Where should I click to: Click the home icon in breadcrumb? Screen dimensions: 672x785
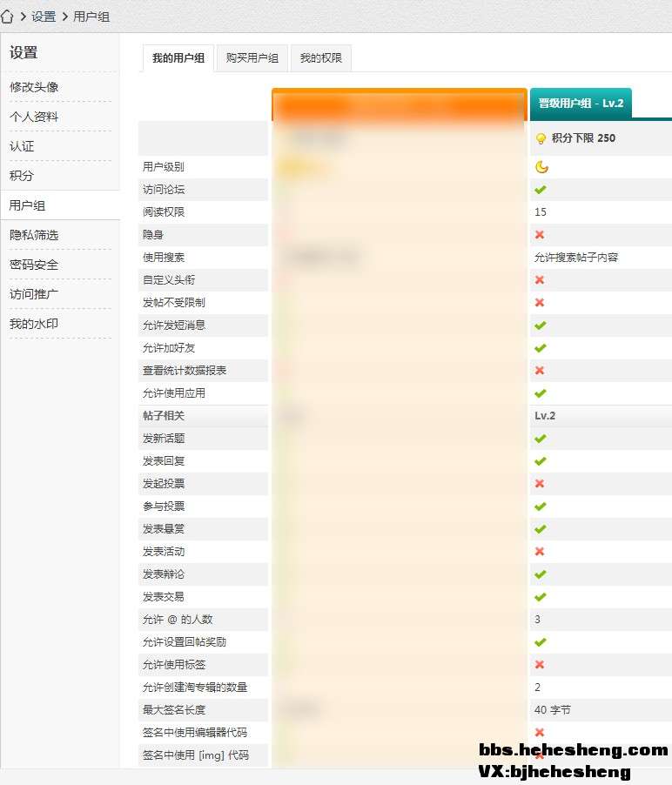pyautogui.click(x=7, y=17)
